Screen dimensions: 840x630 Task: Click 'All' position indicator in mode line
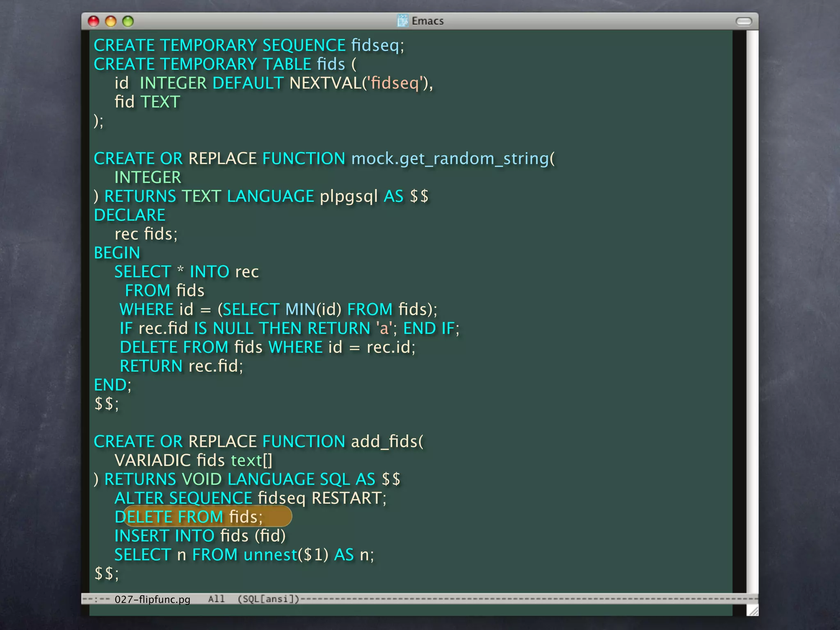(216, 599)
